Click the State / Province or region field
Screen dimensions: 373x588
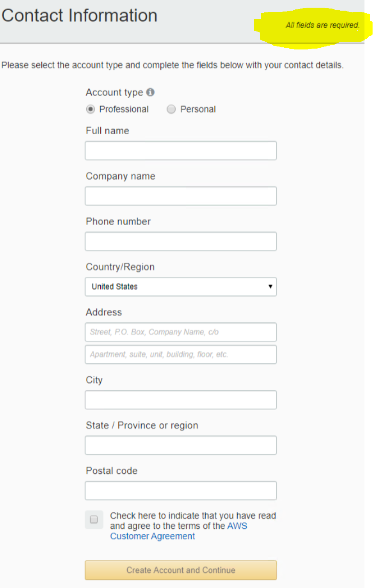(x=181, y=445)
